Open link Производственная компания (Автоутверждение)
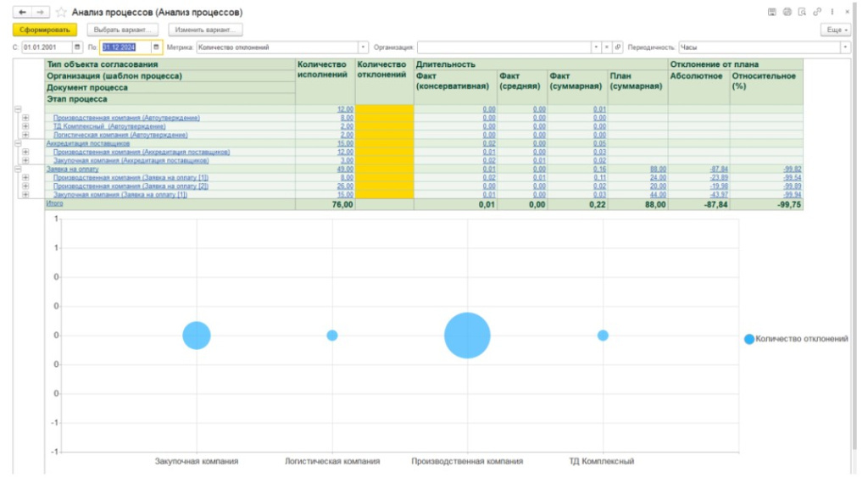 126,118
